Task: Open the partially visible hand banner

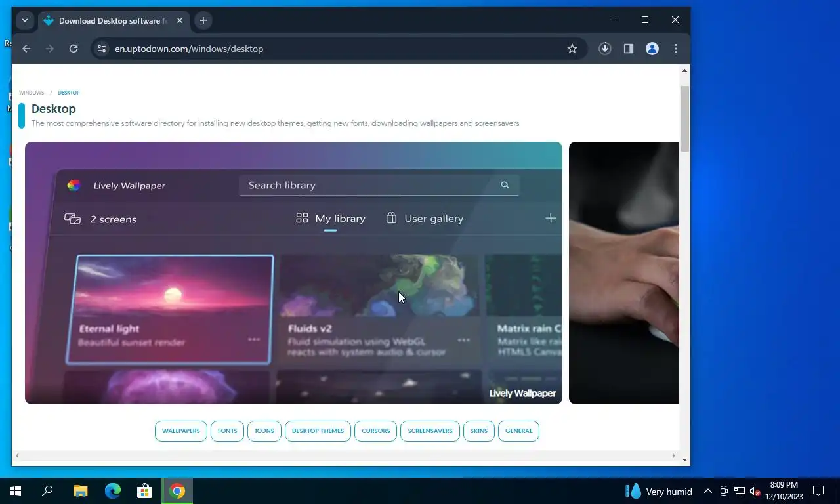Action: (624, 273)
